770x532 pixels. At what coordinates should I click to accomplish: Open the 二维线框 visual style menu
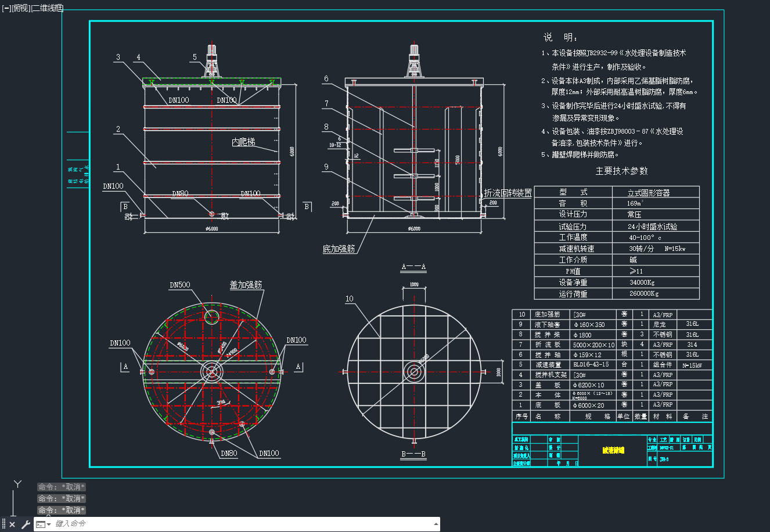[x=47, y=8]
